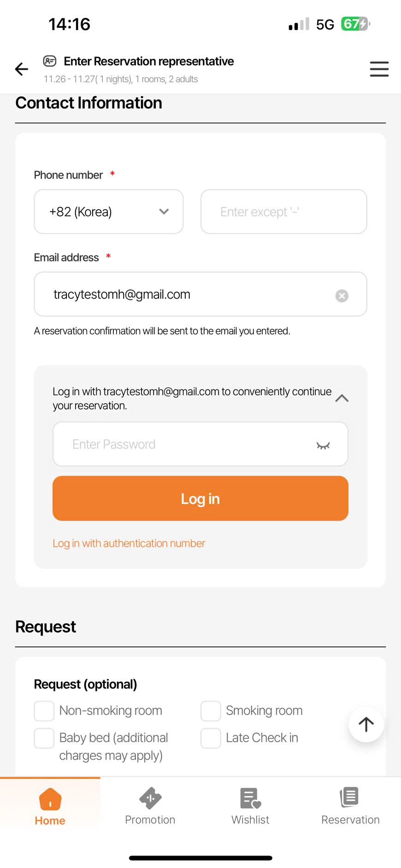Tap the back arrow icon
The height and width of the screenshot is (868, 401).
[x=22, y=69]
